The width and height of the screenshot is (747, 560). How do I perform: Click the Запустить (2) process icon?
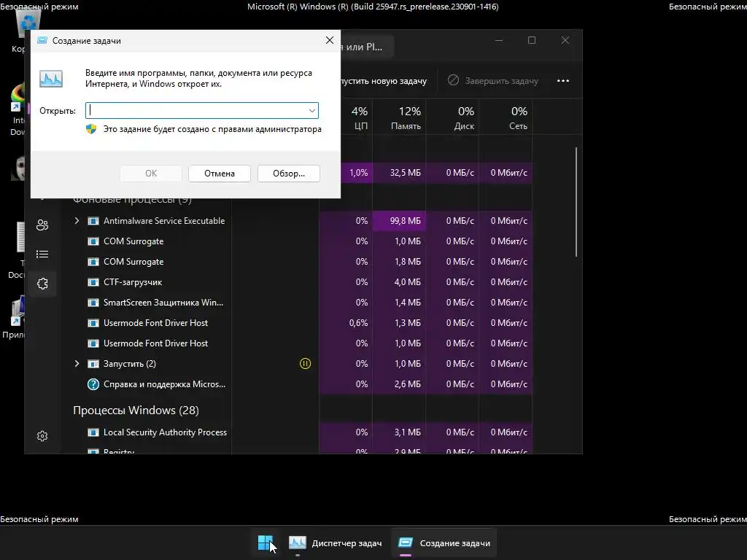93,364
